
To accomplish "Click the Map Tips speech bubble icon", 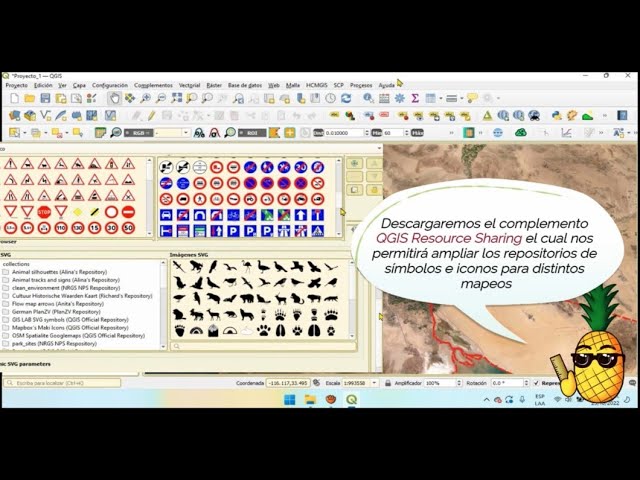I will click(x=472, y=98).
